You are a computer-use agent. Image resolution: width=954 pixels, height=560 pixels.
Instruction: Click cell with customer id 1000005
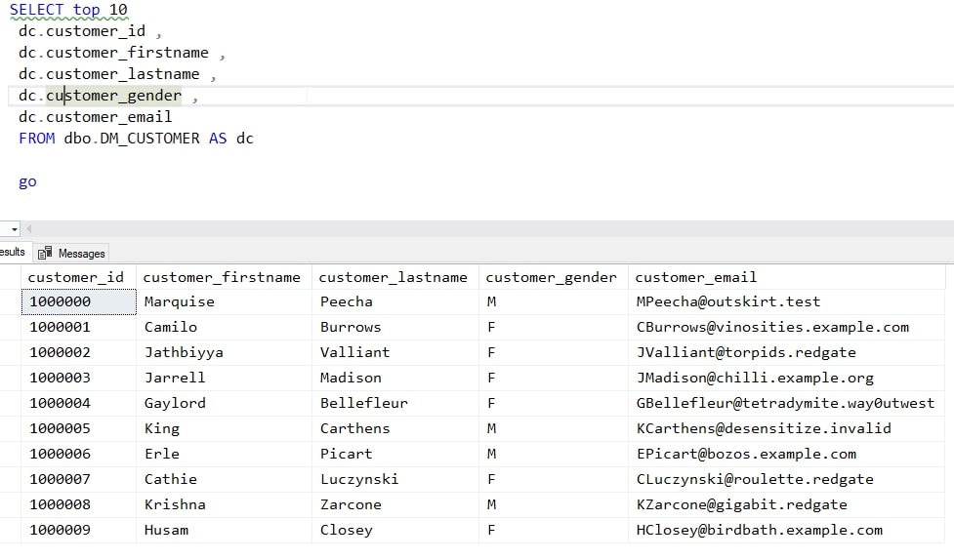pos(78,428)
